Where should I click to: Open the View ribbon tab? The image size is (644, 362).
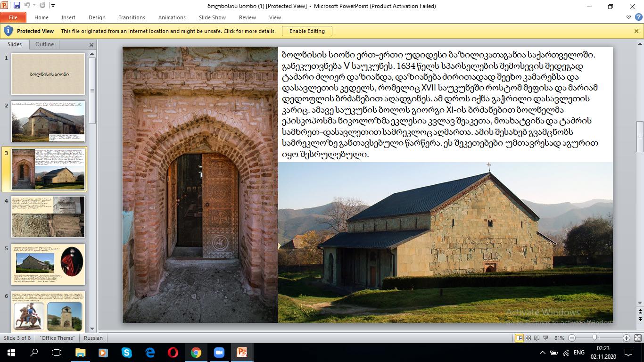pyautogui.click(x=275, y=17)
